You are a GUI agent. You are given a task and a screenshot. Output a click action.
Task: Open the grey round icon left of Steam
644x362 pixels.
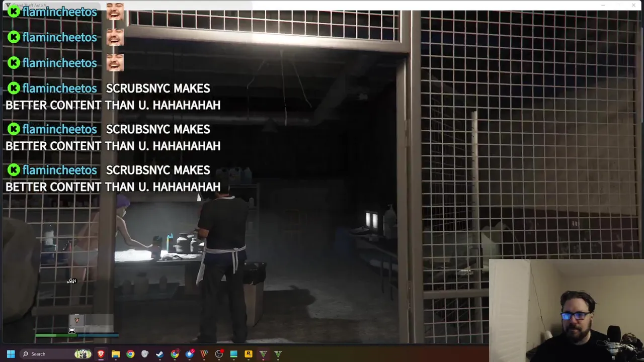145,354
